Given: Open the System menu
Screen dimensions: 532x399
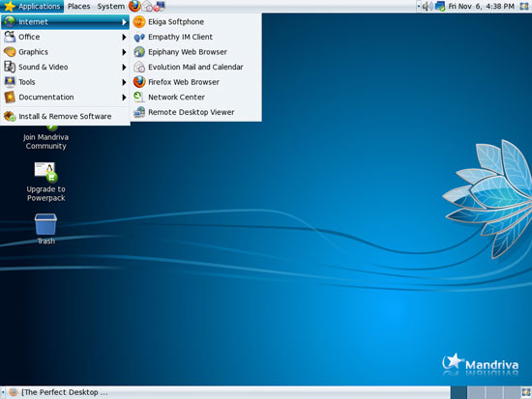Looking at the screenshot, I should [x=110, y=6].
